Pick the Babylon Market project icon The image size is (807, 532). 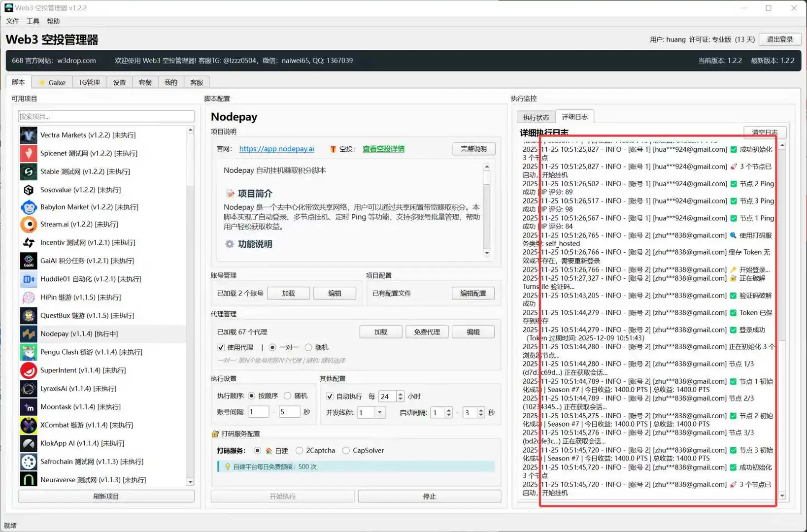click(29, 207)
